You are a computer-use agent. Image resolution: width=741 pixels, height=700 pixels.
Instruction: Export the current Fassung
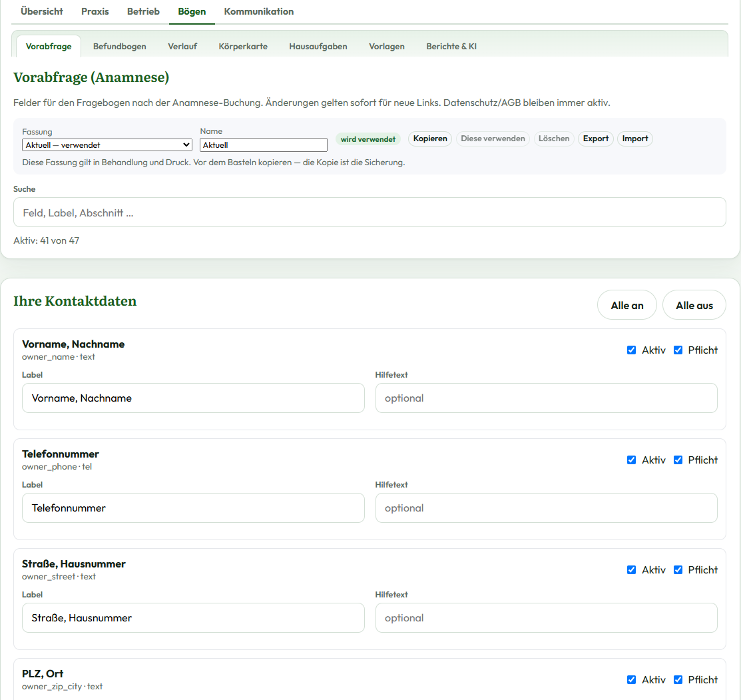pyautogui.click(x=595, y=139)
